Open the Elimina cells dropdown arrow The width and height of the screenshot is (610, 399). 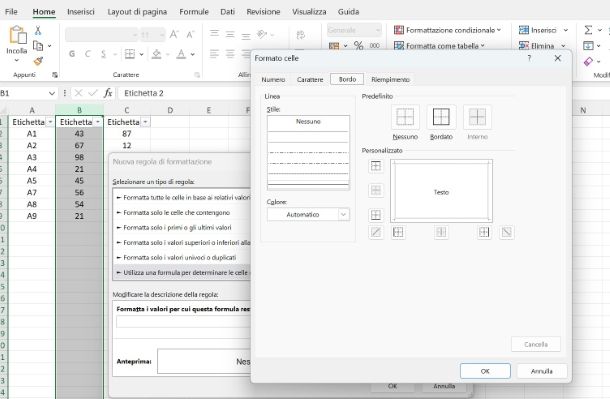[x=563, y=46]
